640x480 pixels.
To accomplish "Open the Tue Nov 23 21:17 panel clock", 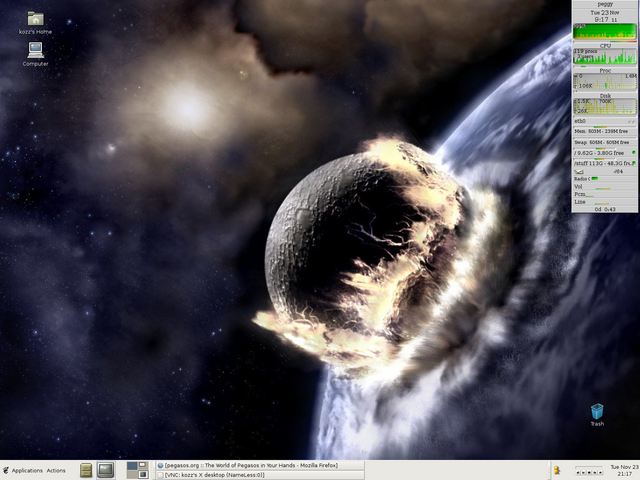I will [x=624, y=470].
